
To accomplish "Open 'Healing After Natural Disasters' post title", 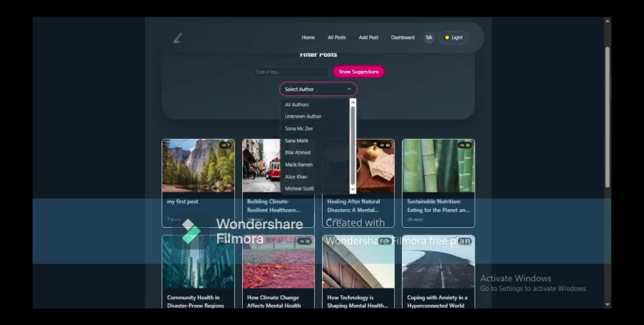I will tap(353, 205).
